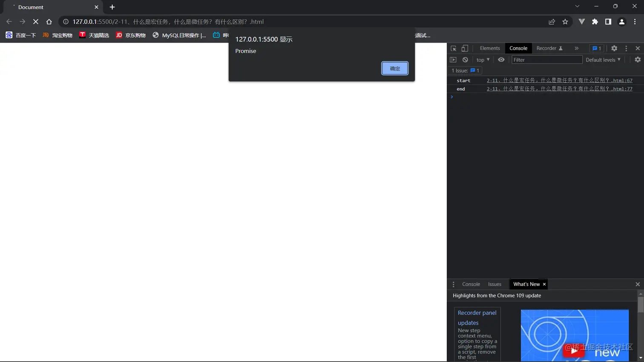
Task: Clear the console
Action: pos(465,60)
